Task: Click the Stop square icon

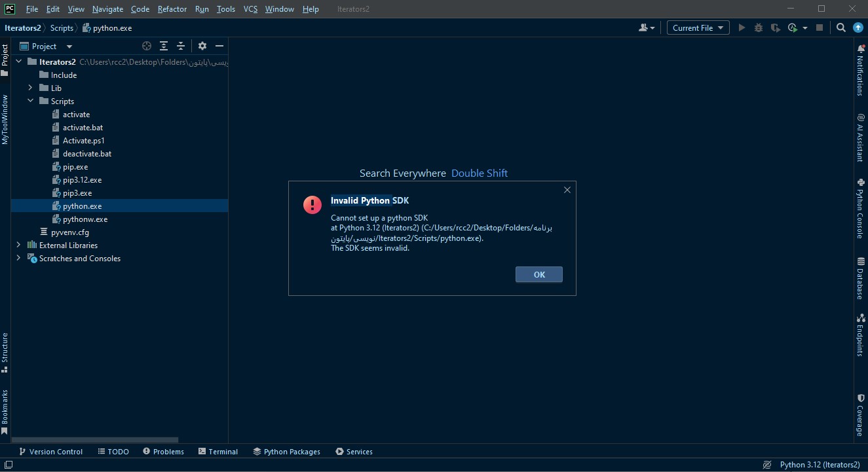Action: click(x=820, y=27)
